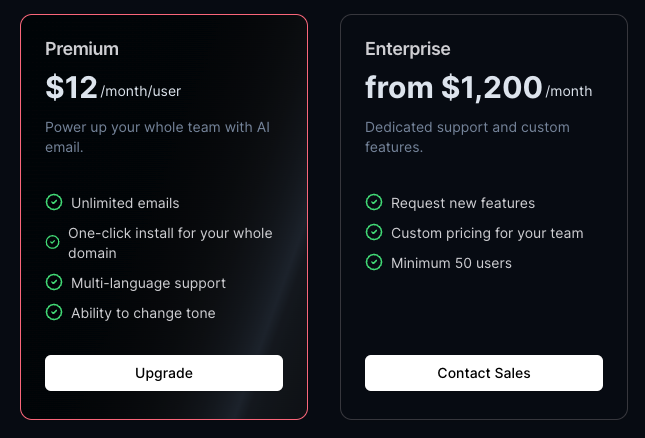
Task: Click the from $1,200 price text
Action: tap(453, 88)
